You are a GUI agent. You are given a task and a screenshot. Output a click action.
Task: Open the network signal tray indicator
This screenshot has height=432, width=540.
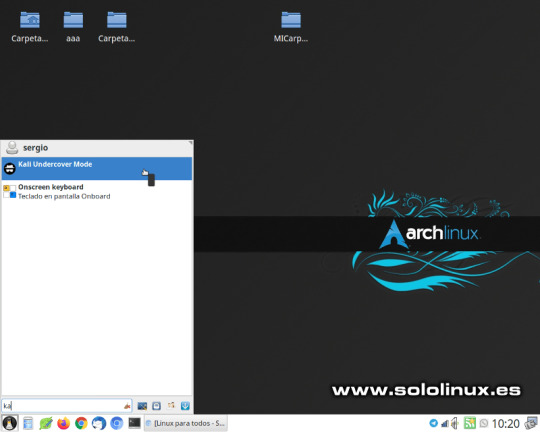(445, 423)
